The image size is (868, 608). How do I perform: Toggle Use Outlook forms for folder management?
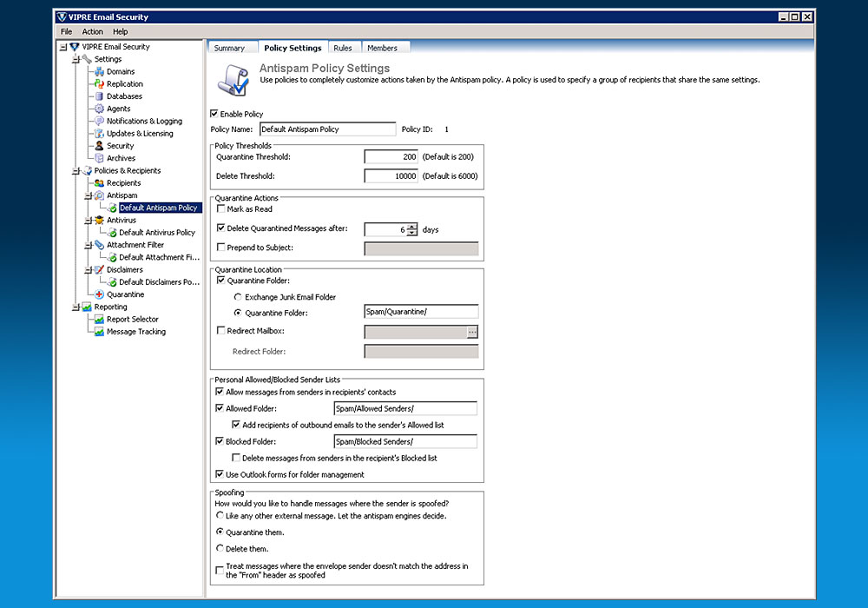coord(220,474)
